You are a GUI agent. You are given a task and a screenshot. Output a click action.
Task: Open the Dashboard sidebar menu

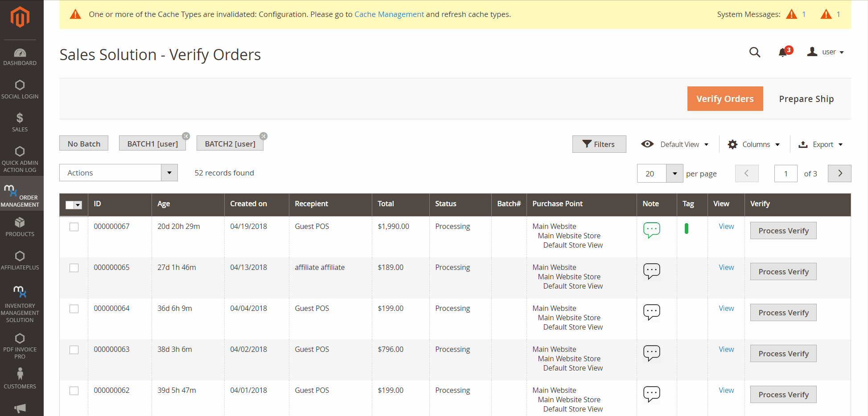pyautogui.click(x=20, y=57)
